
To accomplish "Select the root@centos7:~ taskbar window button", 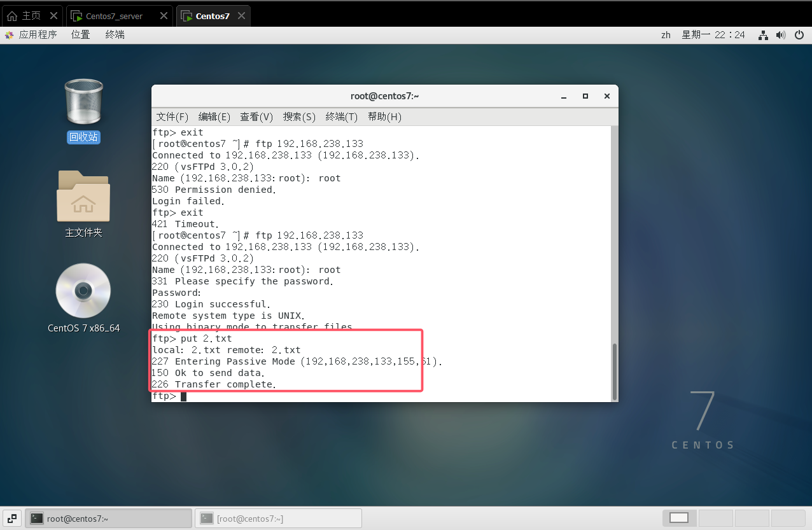I will pos(108,519).
